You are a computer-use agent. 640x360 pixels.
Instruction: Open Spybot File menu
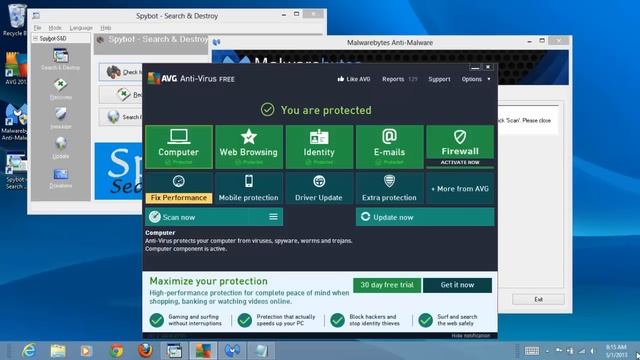38,28
